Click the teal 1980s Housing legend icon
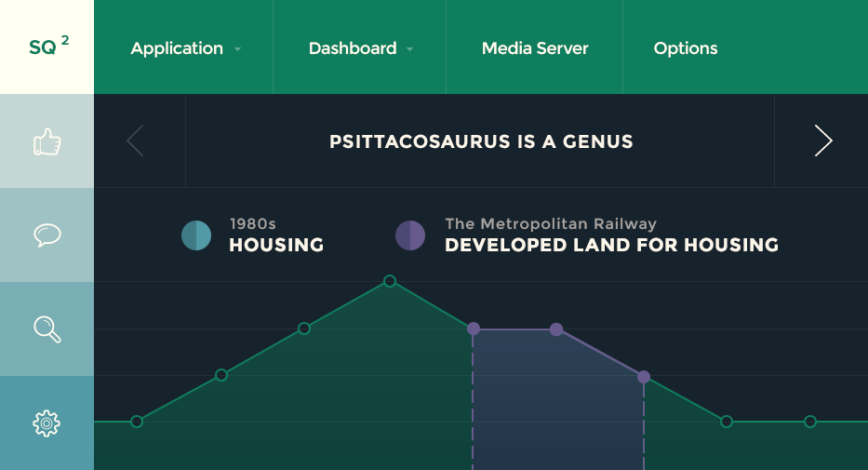 (196, 235)
